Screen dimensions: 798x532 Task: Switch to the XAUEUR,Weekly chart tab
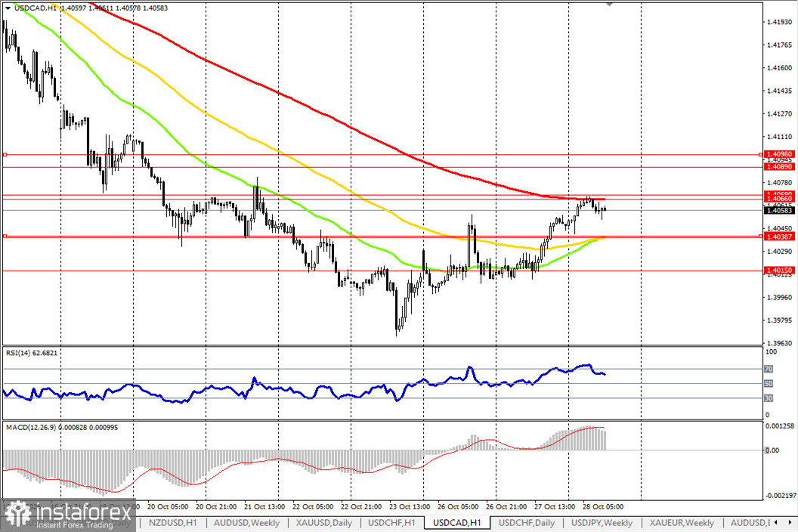(x=682, y=523)
